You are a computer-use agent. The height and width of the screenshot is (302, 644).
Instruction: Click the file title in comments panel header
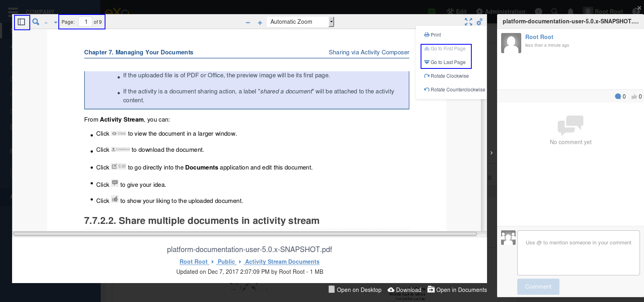pyautogui.click(x=570, y=21)
